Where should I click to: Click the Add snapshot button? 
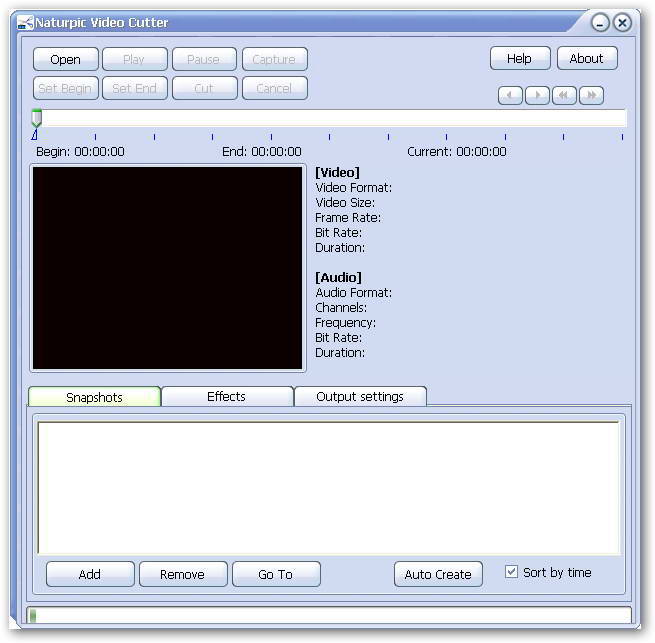tap(90, 574)
